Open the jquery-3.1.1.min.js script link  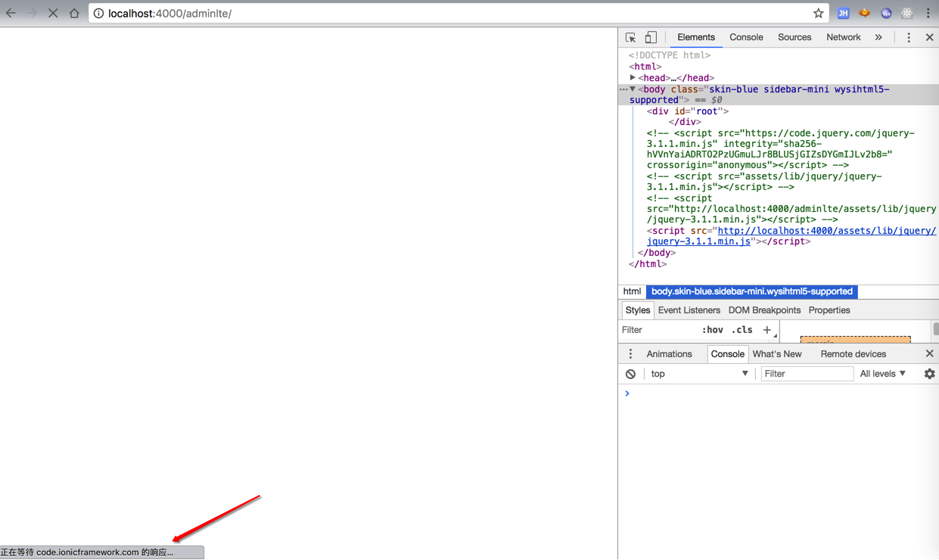coord(791,236)
